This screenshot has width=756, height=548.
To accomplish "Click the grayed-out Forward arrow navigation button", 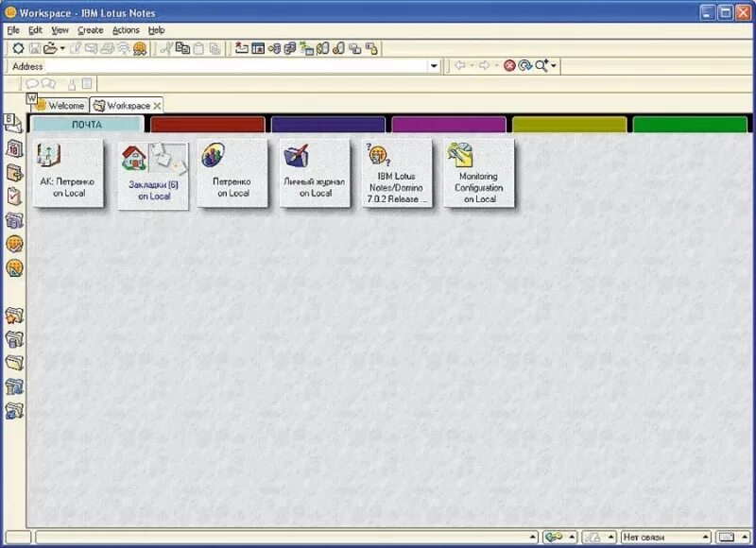I will point(484,65).
